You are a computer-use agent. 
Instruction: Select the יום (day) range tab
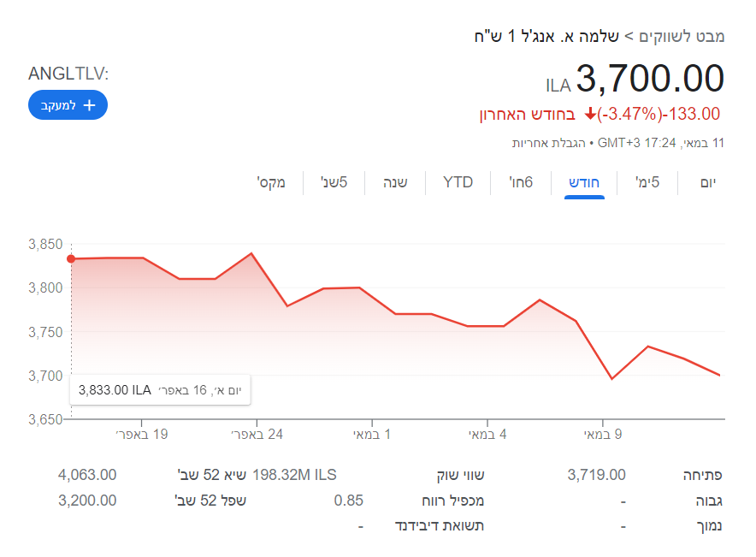click(707, 182)
